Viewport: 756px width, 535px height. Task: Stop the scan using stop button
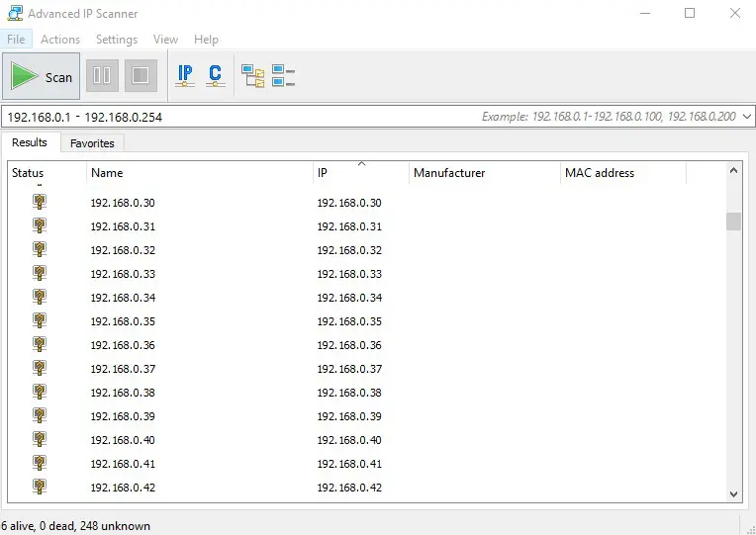tap(141, 76)
